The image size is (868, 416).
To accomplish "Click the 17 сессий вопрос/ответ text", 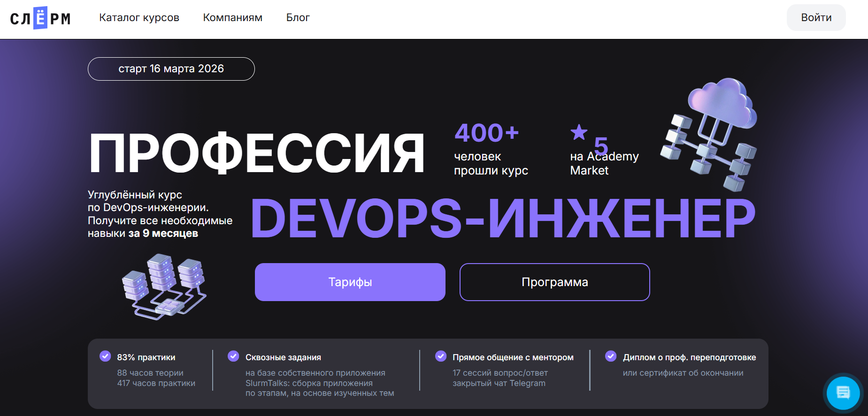I will pyautogui.click(x=500, y=373).
